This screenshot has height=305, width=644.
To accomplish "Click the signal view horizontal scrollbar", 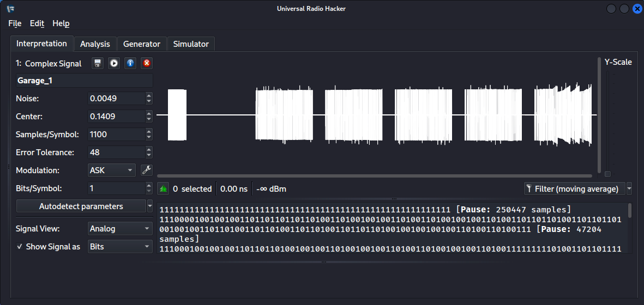I will tap(375, 176).
